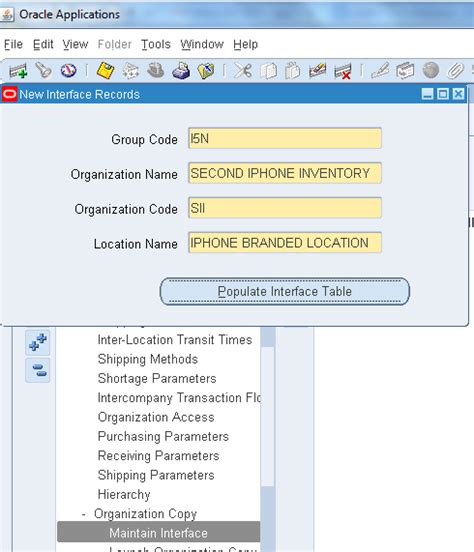Select Intercompany Transaction Flows in navigator
Image resolution: width=474 pixels, height=552 pixels.
click(x=179, y=398)
